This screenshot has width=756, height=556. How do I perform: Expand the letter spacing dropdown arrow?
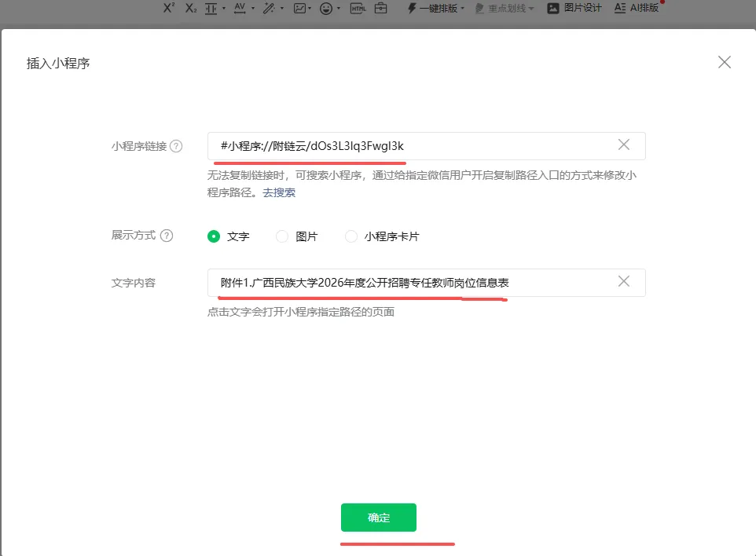coord(253,8)
